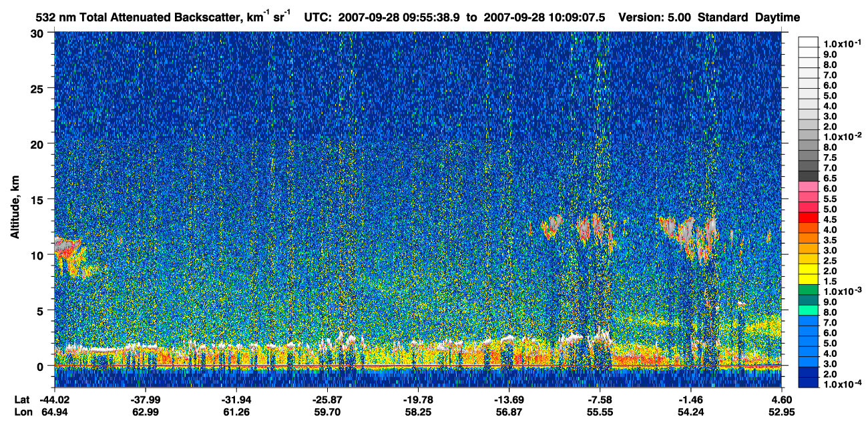
Task: Click colorbar label '1.0x10-2'
Action: click(x=841, y=137)
